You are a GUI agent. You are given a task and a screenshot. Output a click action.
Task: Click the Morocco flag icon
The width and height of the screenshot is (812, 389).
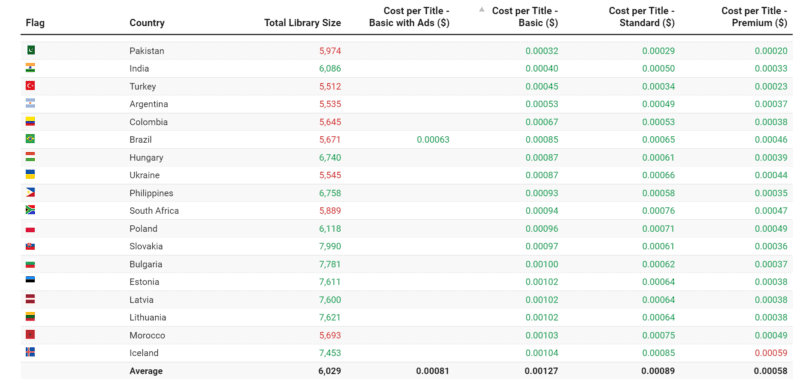click(31, 335)
